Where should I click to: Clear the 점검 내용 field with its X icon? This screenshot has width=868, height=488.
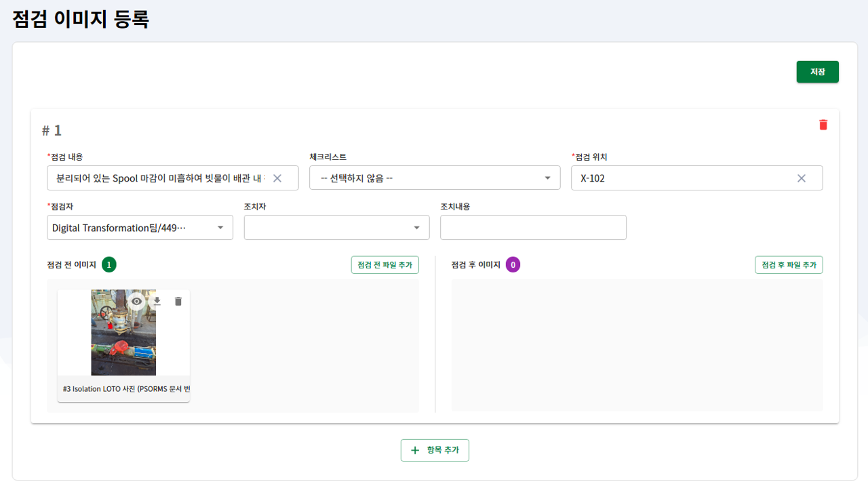pos(277,178)
